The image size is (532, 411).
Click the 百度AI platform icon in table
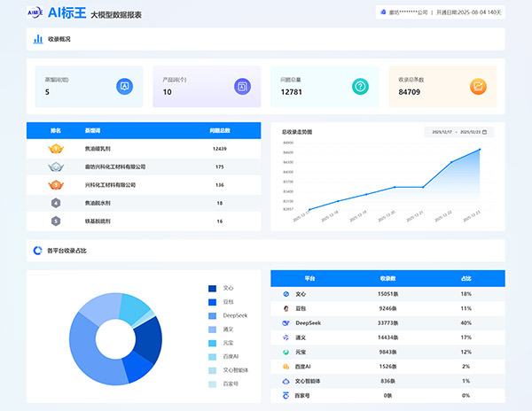[x=286, y=366]
